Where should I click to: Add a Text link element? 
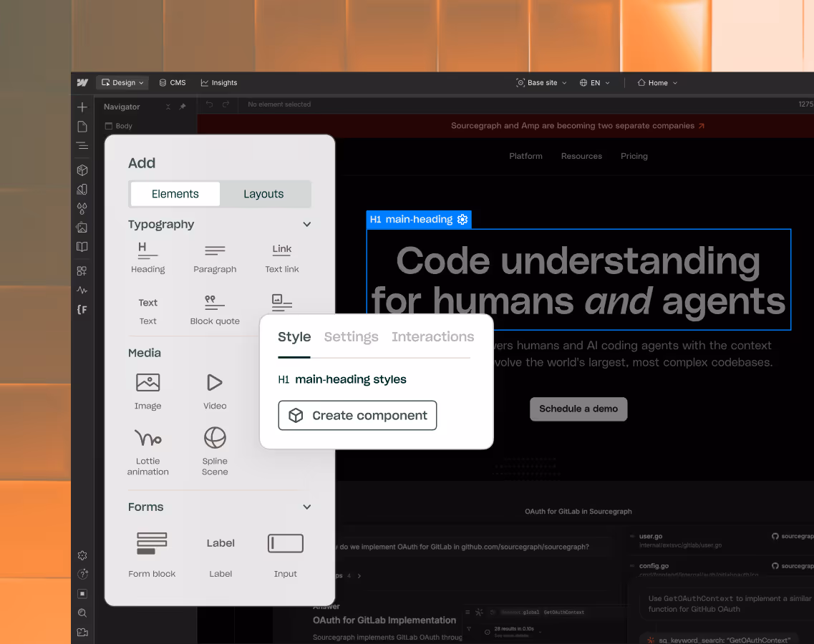282,258
